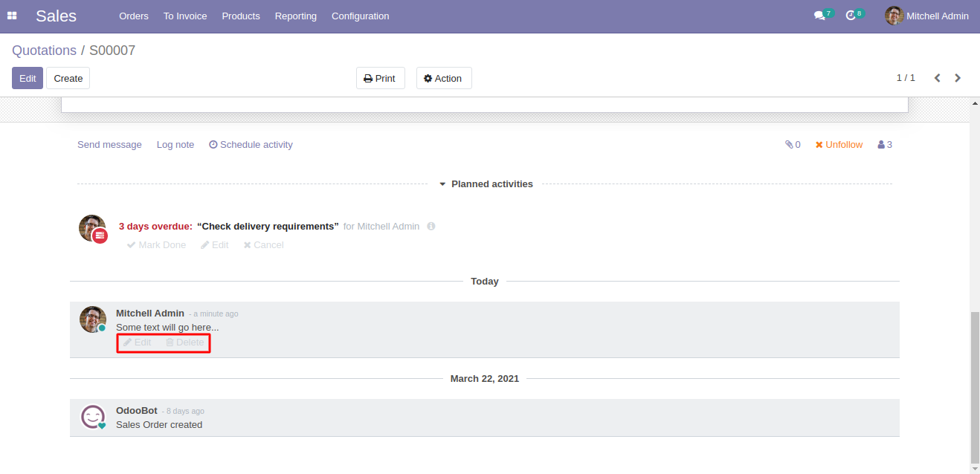Open the Reporting menu
Viewport: 980px width, 474px height.
tap(295, 16)
